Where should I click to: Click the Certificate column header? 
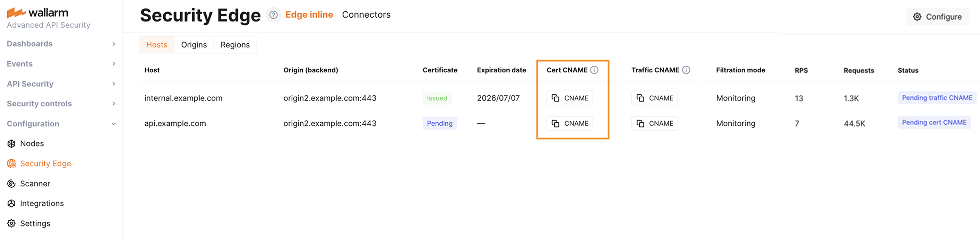(440, 70)
